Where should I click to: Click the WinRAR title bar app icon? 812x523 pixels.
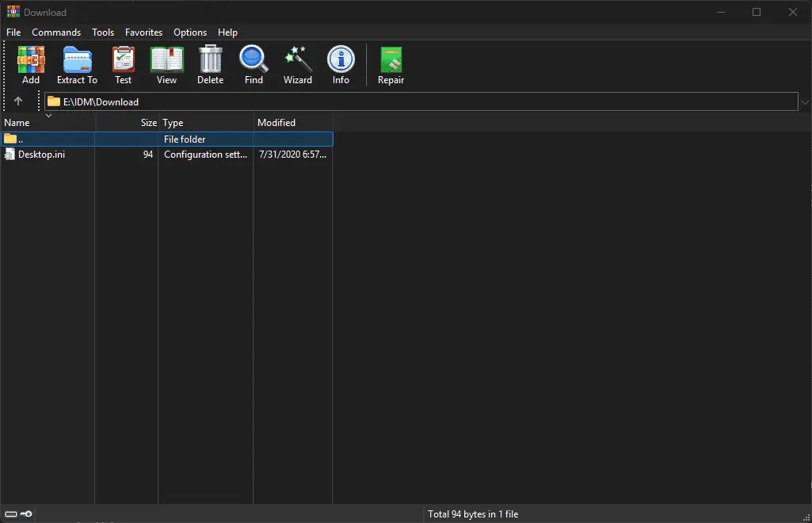tap(13, 12)
